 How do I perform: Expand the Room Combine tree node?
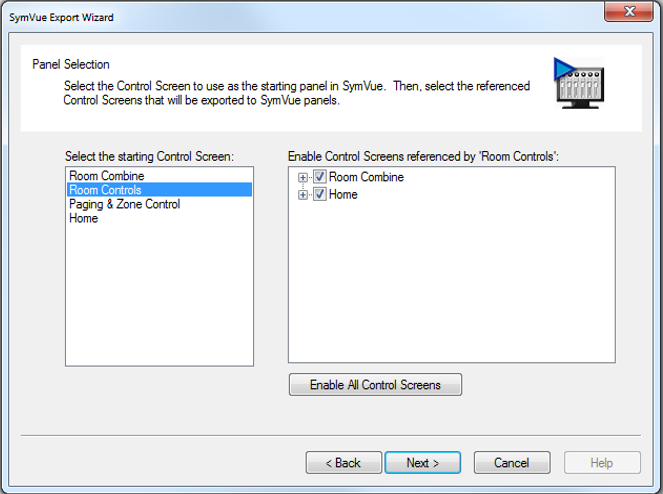click(x=302, y=177)
